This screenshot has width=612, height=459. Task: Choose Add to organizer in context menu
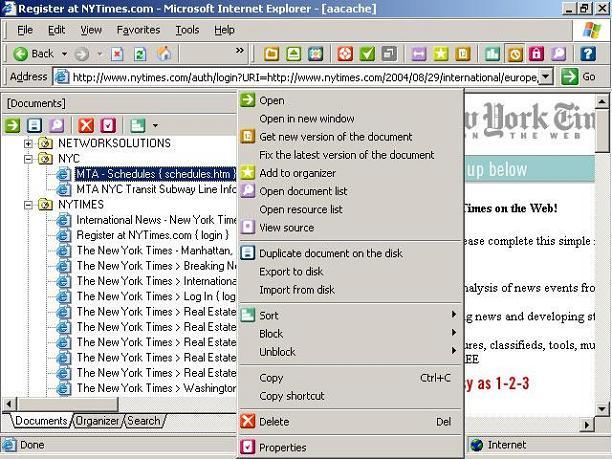click(x=349, y=173)
